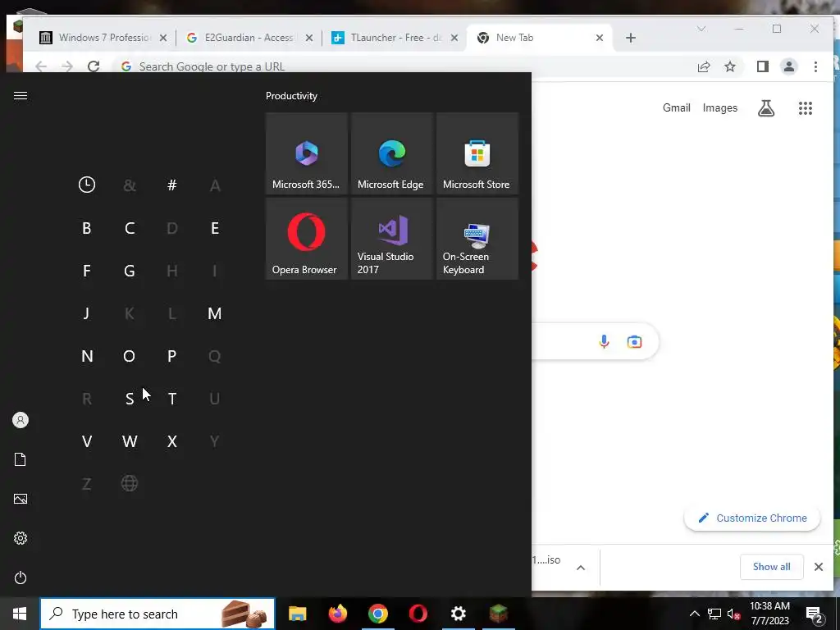Screen dimensions: 840x630
Task: Jump to recently added clock icon
Action: [x=87, y=185]
